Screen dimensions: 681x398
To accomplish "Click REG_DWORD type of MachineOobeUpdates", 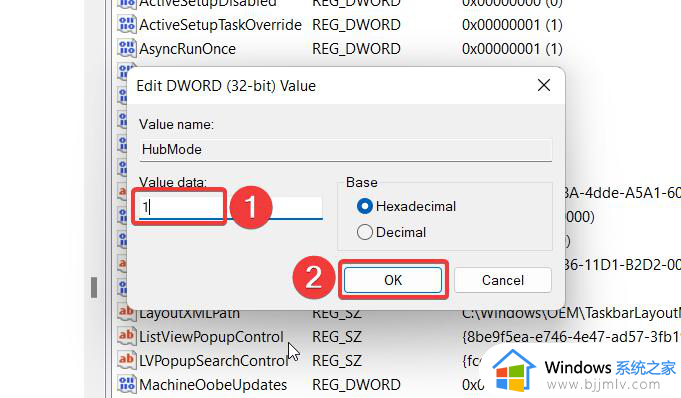I will tap(356, 385).
